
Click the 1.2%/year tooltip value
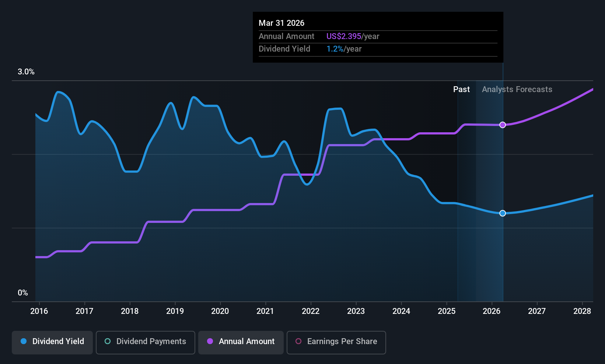[x=344, y=49]
